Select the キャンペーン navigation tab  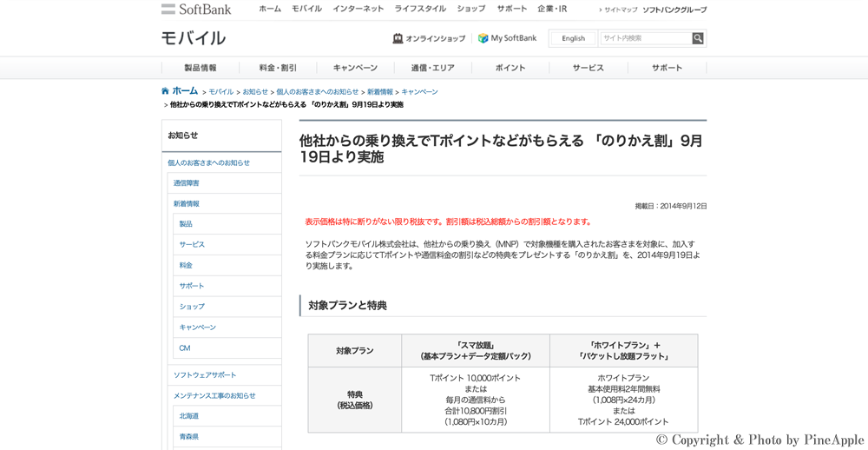pos(355,68)
